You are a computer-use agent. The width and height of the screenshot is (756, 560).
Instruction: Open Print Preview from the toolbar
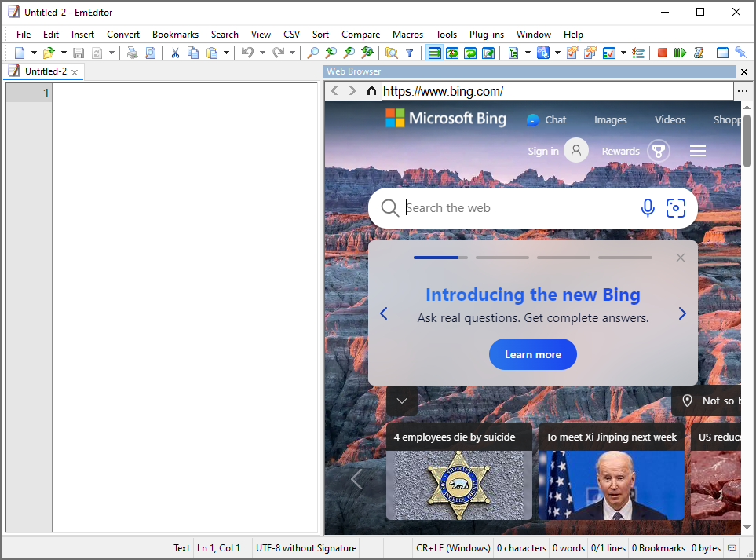[x=151, y=53]
